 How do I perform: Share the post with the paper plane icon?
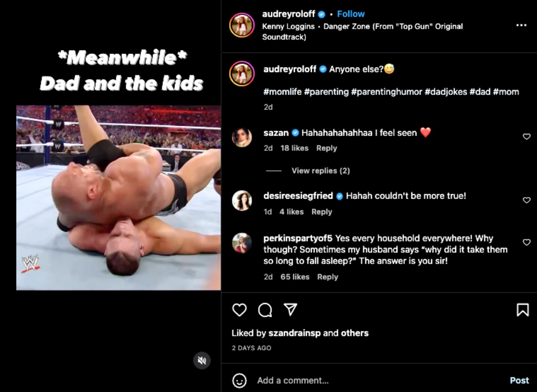[x=290, y=310]
